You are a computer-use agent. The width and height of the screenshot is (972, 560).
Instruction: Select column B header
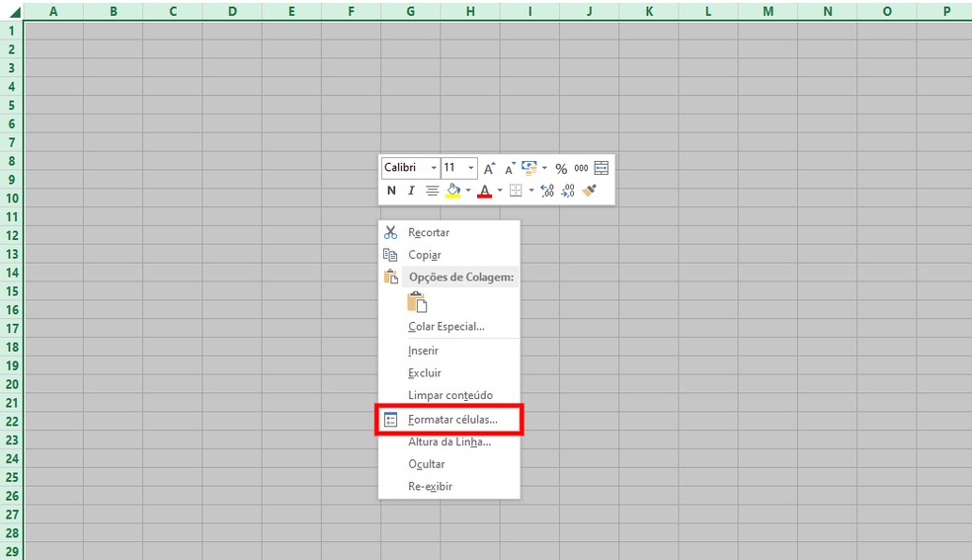[x=114, y=11]
